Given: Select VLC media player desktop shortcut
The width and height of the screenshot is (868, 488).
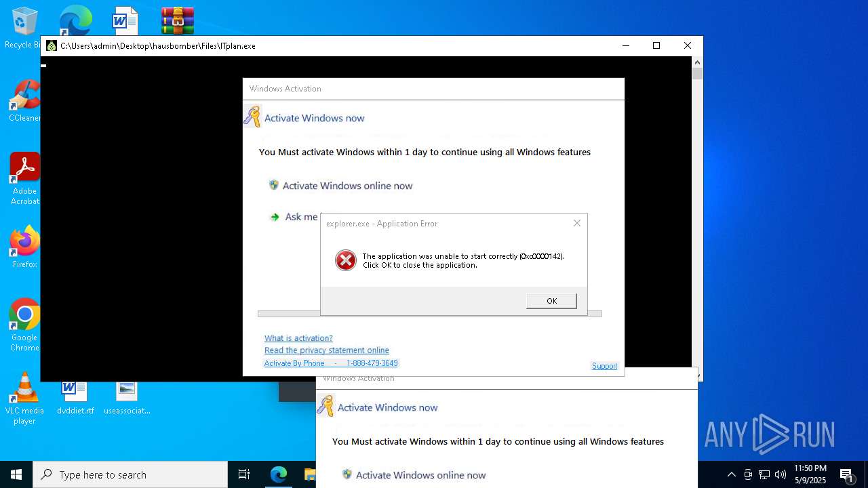Looking at the screenshot, I should click(x=24, y=399).
